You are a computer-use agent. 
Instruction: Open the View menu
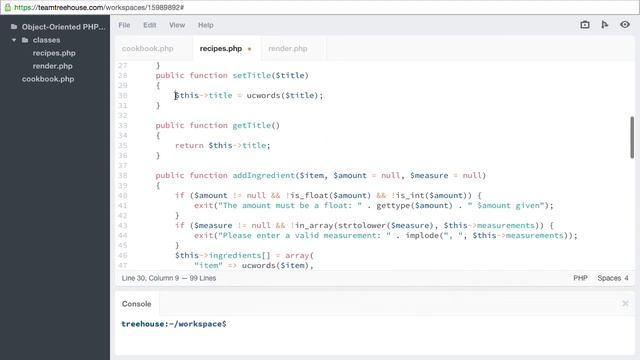coord(177,25)
